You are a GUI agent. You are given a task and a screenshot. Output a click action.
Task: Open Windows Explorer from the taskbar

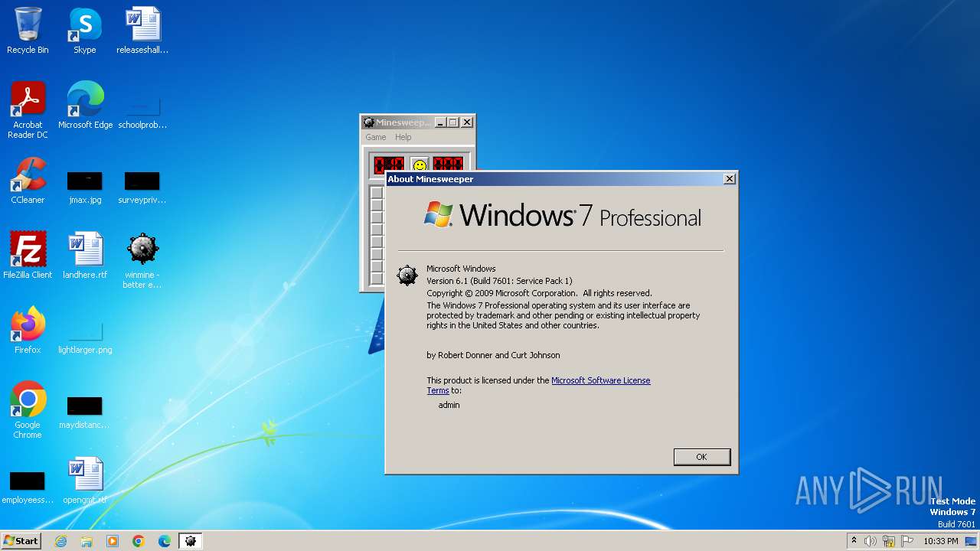[x=87, y=541]
